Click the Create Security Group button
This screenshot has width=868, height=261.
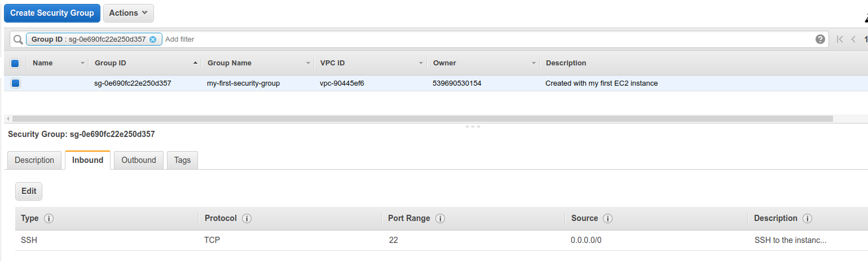(x=52, y=13)
